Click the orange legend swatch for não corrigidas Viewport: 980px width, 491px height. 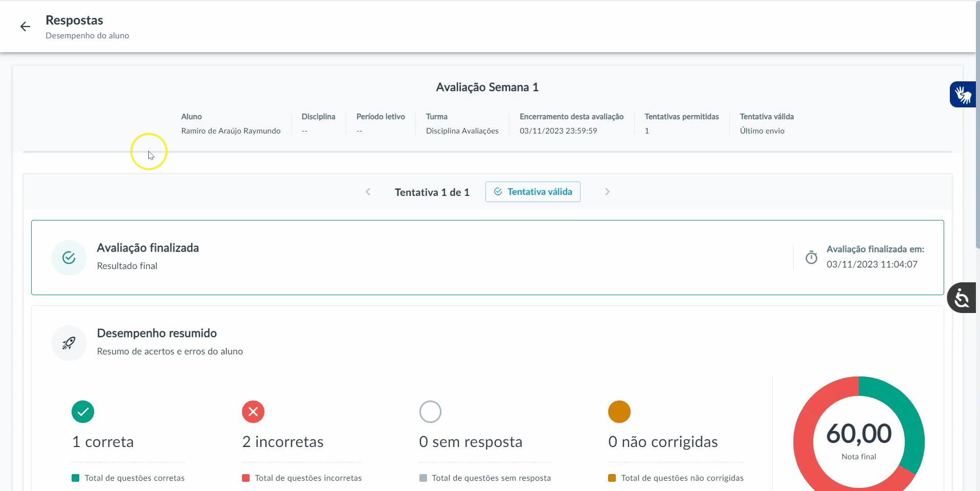612,478
